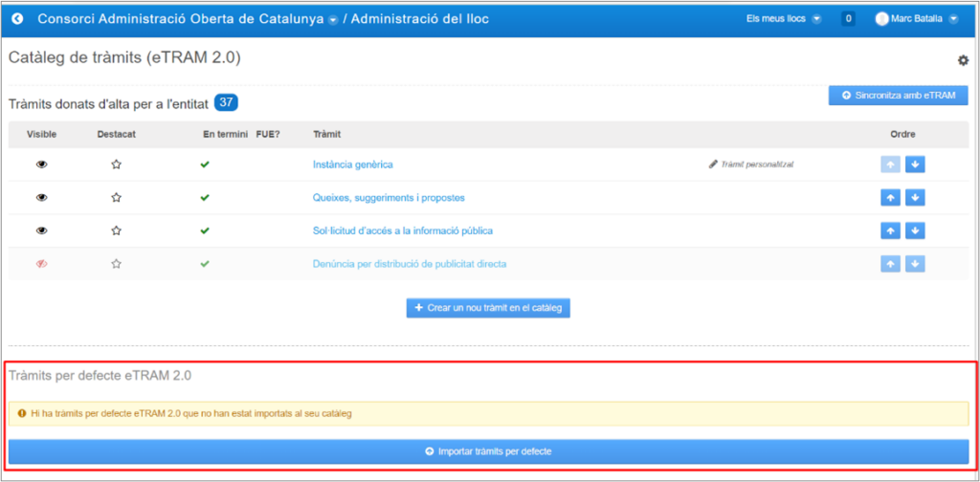Move Instància genèrica down with arrow
Screen dimensions: 980x482
915,164
